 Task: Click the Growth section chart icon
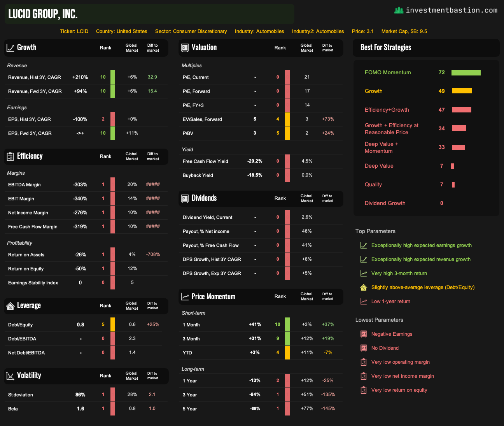[x=10, y=48]
